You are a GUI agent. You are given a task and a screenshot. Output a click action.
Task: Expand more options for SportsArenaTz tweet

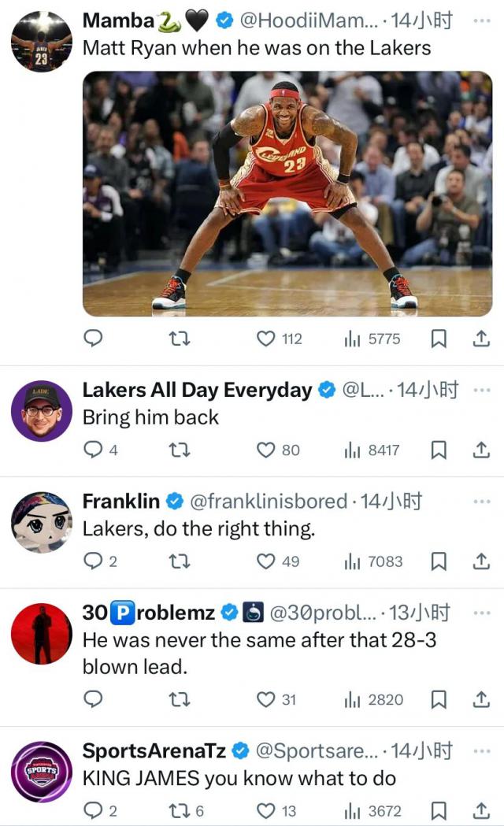pos(480,751)
